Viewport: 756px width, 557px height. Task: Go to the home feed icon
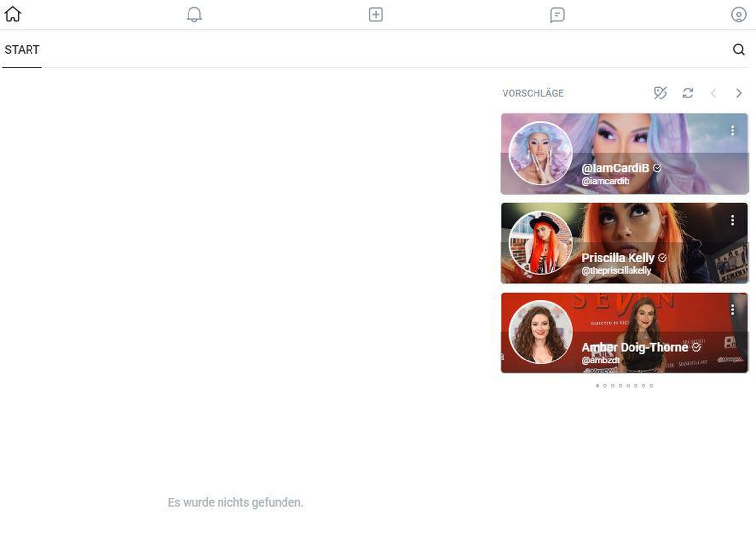(13, 14)
